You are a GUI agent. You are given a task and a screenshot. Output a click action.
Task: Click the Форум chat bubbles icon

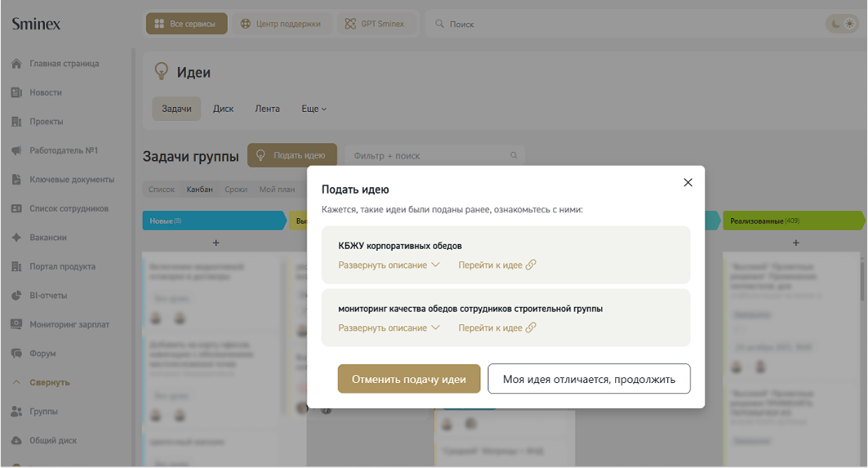16,354
